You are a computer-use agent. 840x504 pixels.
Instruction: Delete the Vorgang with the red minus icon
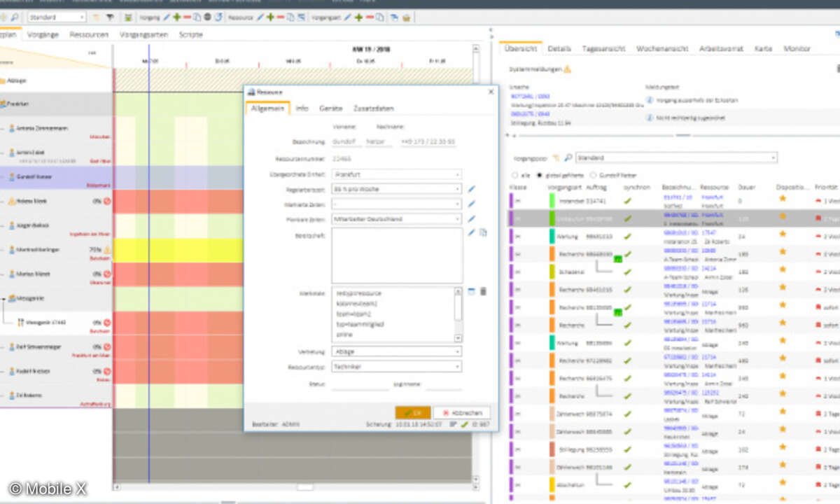(185, 17)
